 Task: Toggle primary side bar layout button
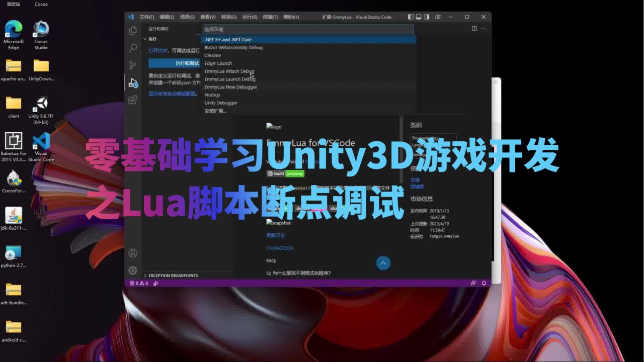tap(411, 17)
